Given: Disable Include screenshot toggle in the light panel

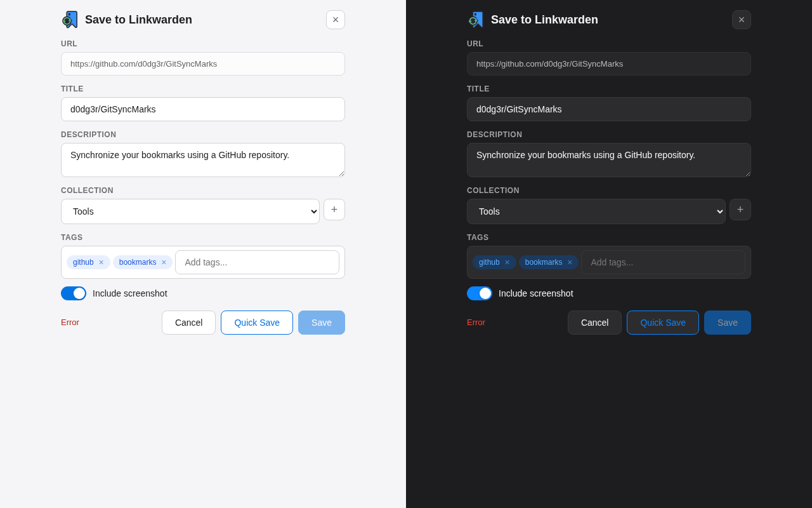Looking at the screenshot, I should [74, 293].
